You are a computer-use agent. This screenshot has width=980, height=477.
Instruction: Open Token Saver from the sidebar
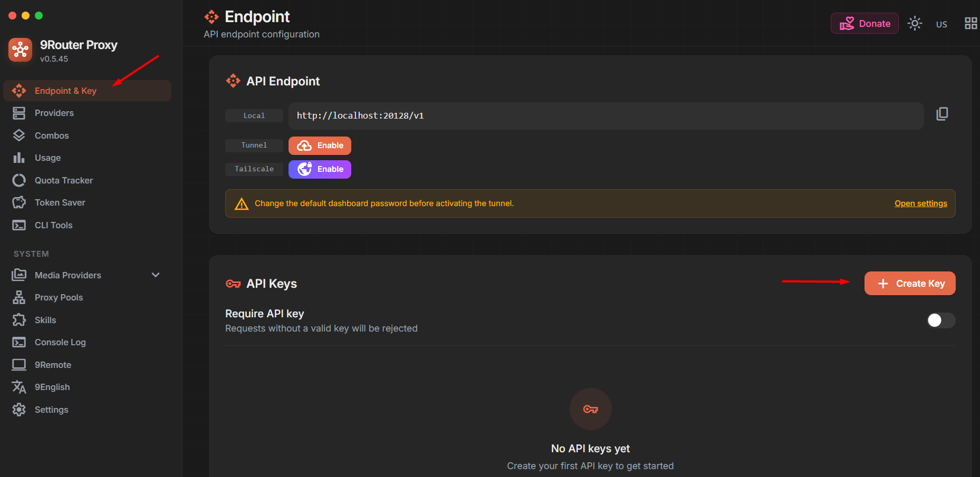88,202
